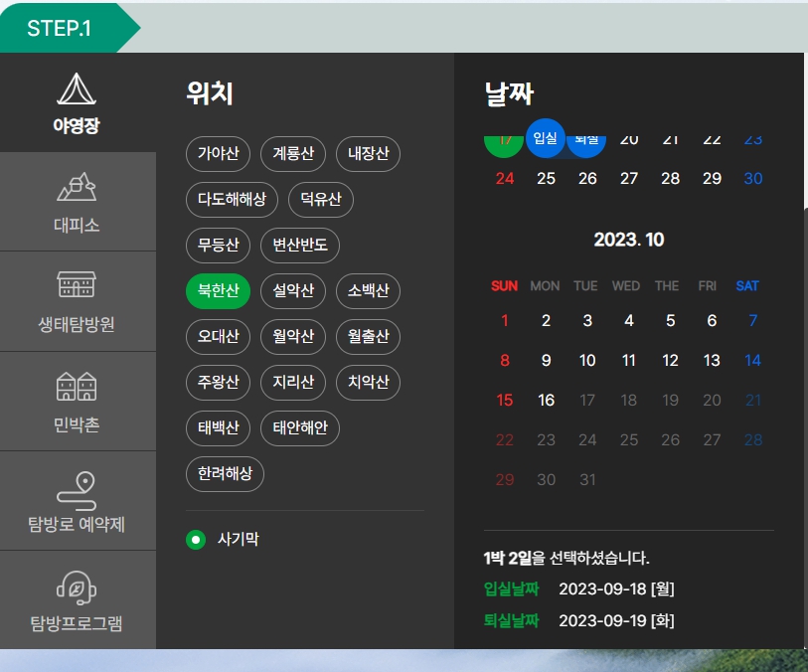Pick October 2 on the calendar
Image resolution: width=808 pixels, height=672 pixels.
click(547, 320)
